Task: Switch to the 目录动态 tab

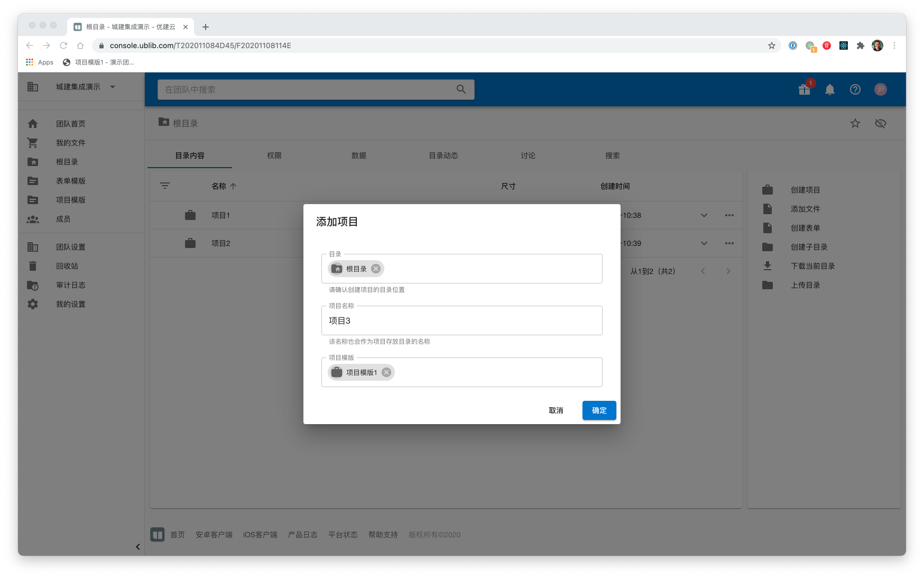Action: 443,155
